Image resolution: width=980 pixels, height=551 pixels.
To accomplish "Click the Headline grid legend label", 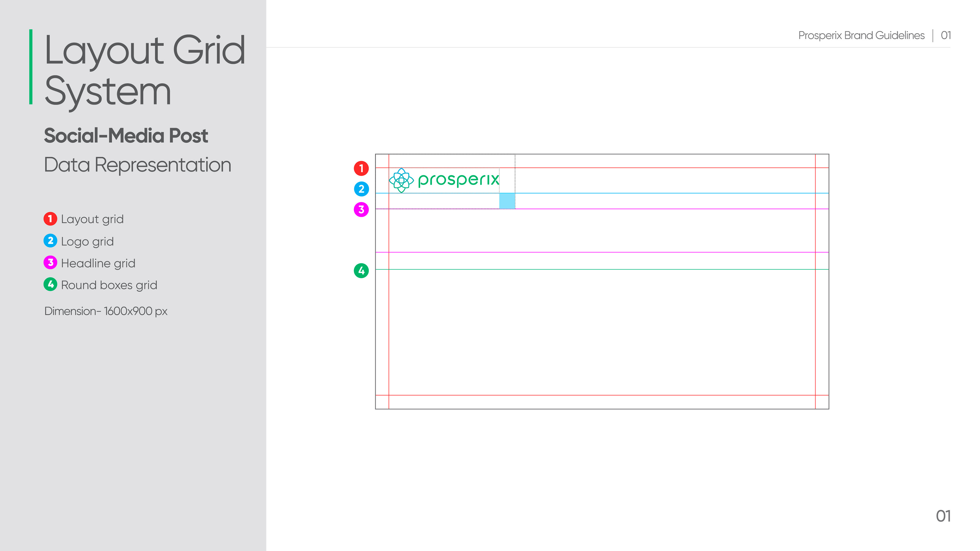I will point(98,263).
